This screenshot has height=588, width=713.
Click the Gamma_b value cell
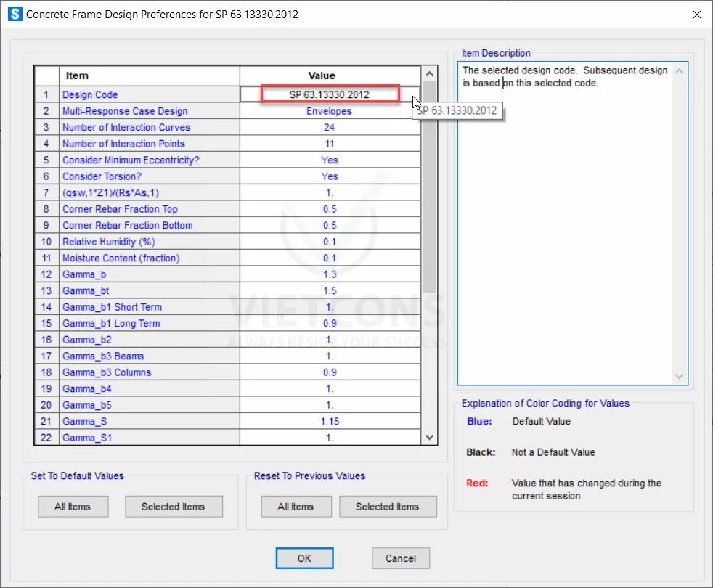point(330,274)
